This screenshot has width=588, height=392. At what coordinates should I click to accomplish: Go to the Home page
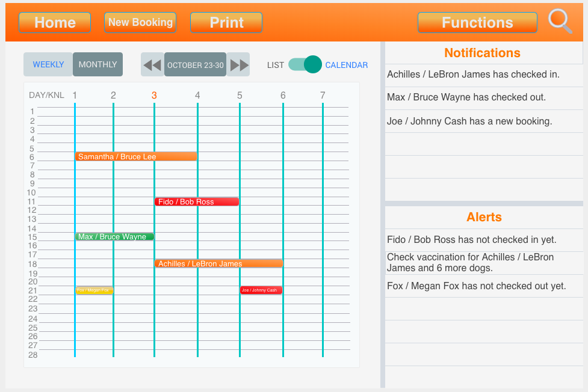click(x=55, y=23)
